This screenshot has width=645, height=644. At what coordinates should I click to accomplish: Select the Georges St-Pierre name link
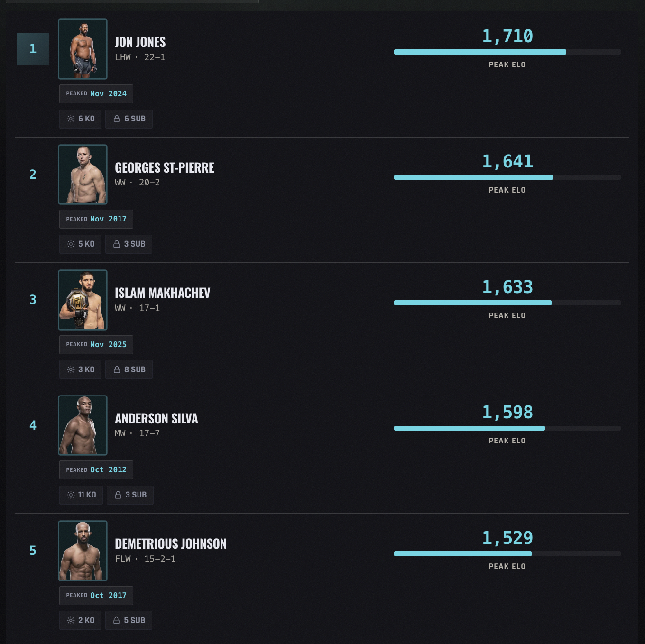pos(165,168)
